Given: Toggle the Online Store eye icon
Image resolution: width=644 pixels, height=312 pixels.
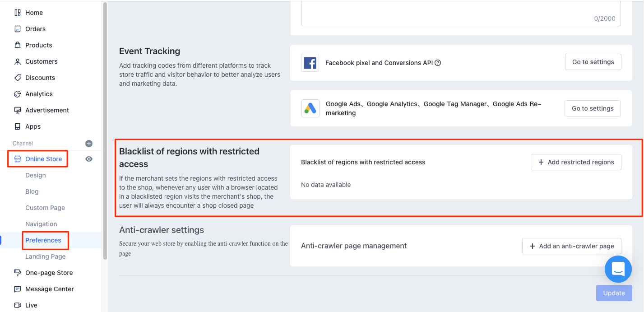Looking at the screenshot, I should coord(89,159).
